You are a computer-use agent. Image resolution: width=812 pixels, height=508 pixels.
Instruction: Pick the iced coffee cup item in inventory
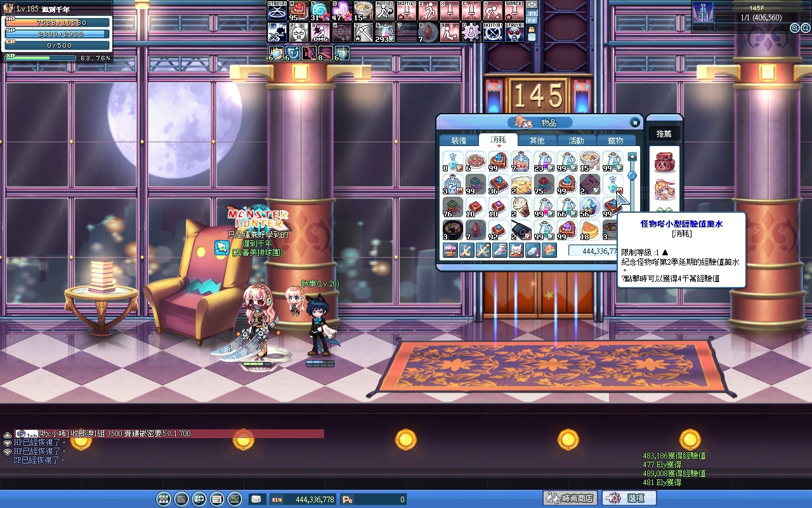520,207
